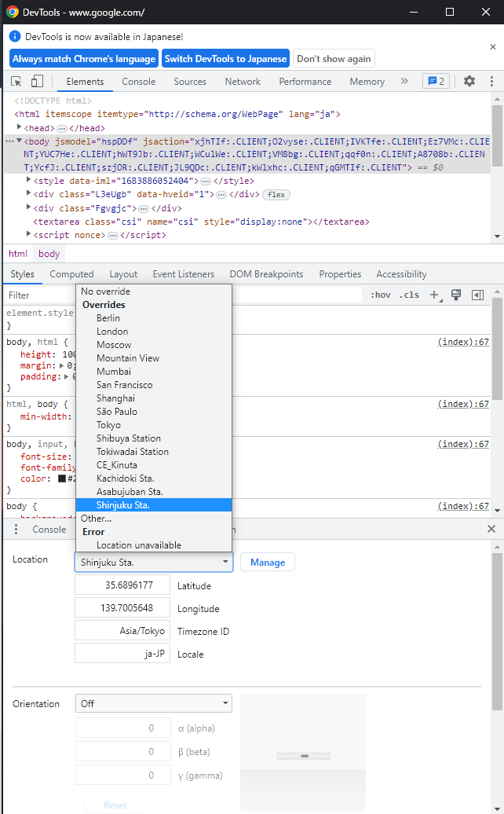Screen dimensions: 504x814
Task: Open the more tabs chevron
Action: [x=404, y=81]
